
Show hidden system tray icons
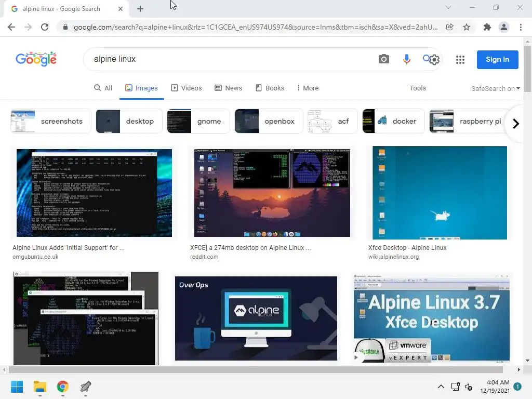click(x=441, y=387)
